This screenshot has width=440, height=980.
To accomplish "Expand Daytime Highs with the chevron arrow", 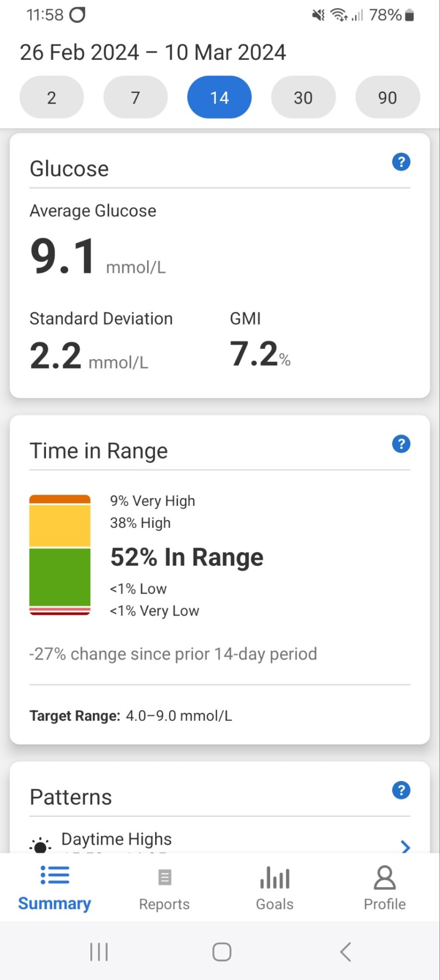I will [x=405, y=847].
